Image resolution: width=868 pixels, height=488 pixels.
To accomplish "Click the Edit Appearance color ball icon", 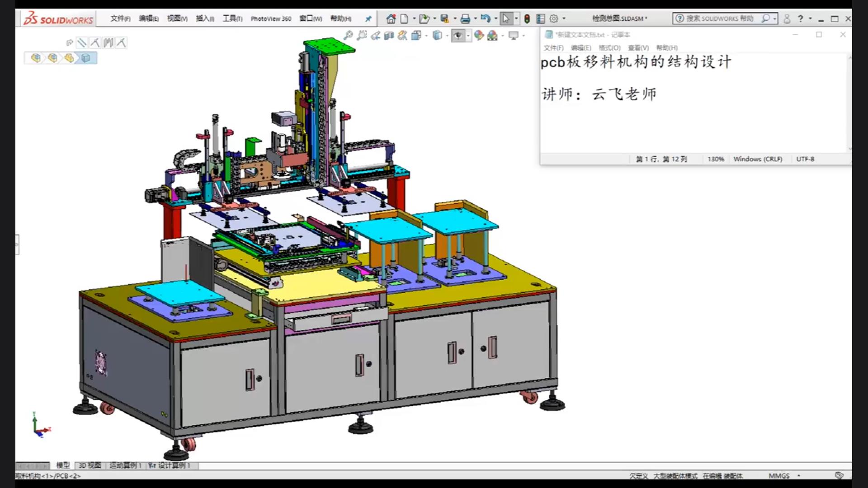I will click(x=479, y=35).
